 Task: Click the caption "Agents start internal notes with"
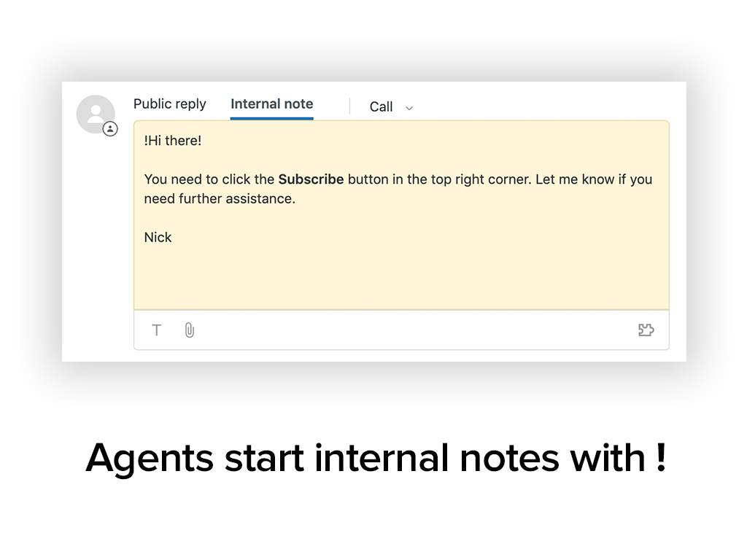(x=365, y=458)
